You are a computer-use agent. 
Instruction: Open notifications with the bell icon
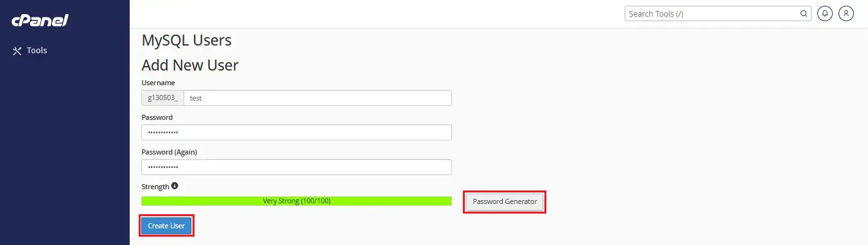[824, 13]
